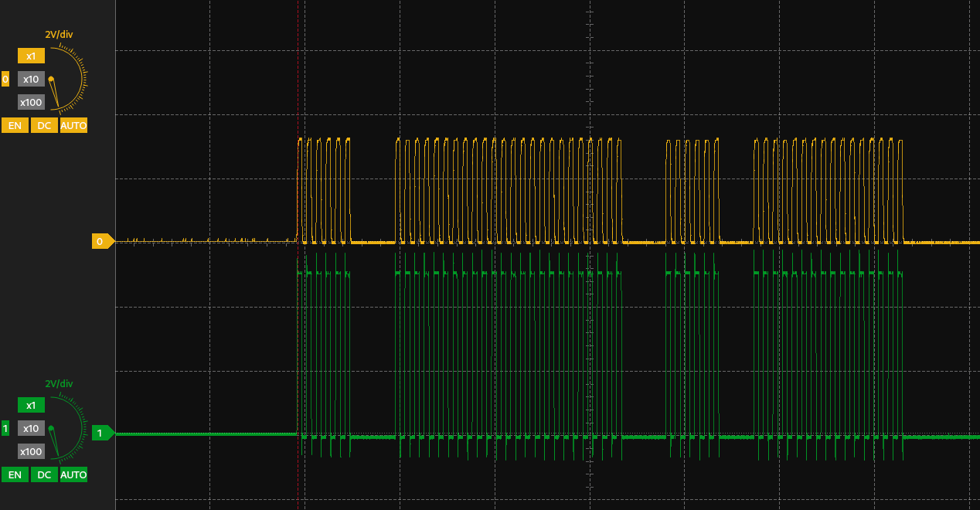980x510 pixels.
Task: Toggle DC coupling on channel 0
Action: coord(45,125)
